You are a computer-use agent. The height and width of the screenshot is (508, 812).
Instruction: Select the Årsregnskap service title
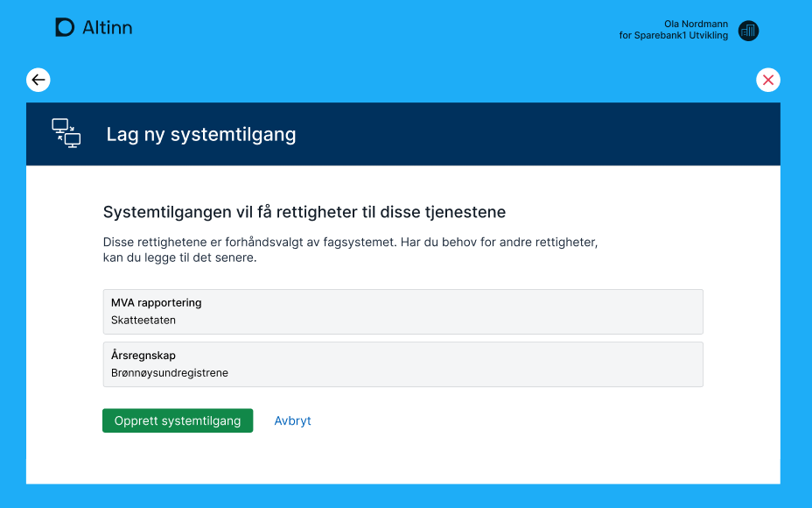[x=143, y=356]
